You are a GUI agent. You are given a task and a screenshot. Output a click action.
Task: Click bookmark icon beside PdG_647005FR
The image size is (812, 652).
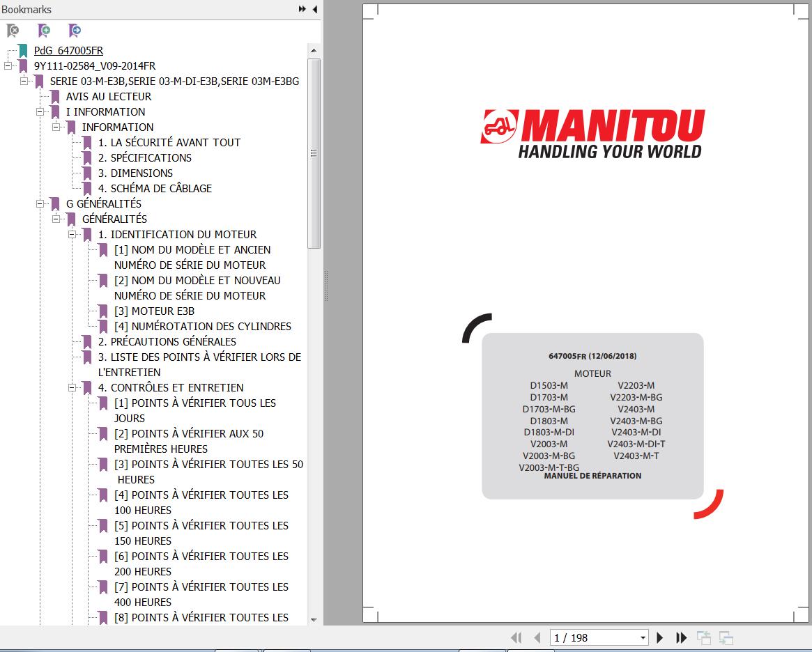click(x=23, y=51)
